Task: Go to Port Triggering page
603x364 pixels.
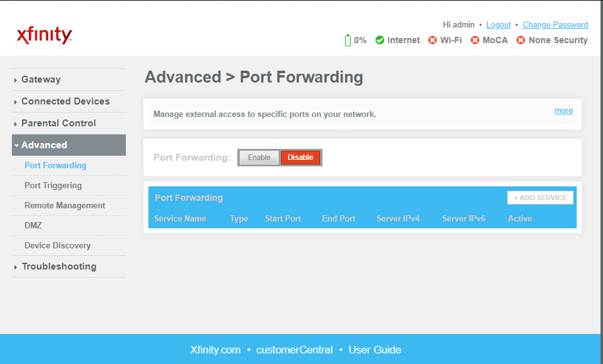Action: [x=53, y=186]
